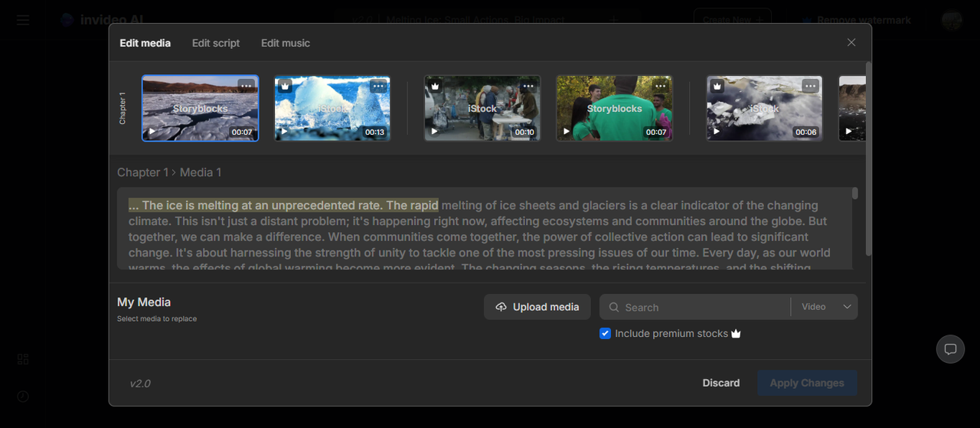Play the partially visible sixth clip
980x428 pixels.
[848, 132]
